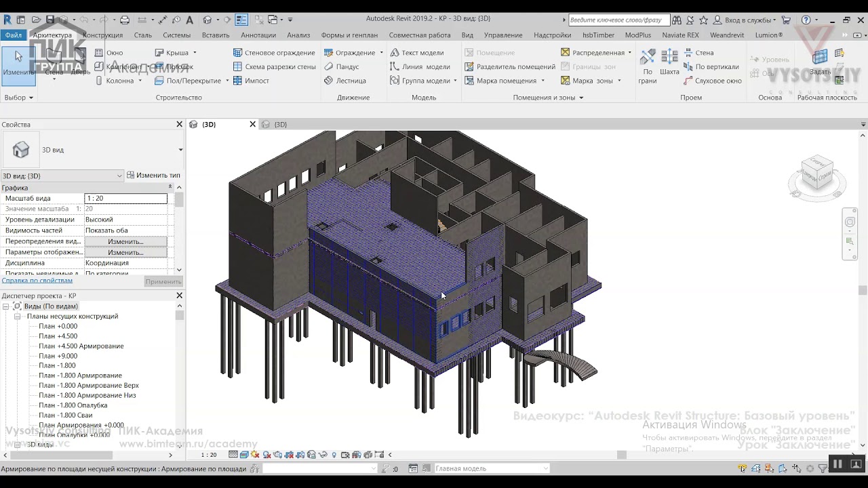This screenshot has width=868, height=488.
Task: Select the Curtain System (Стеновое ограждение) tool
Action: (274, 53)
